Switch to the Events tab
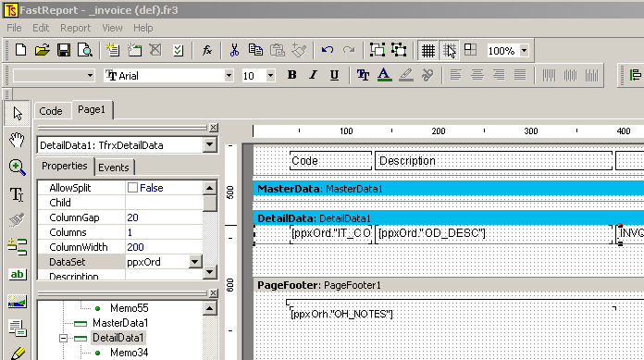 [114, 168]
